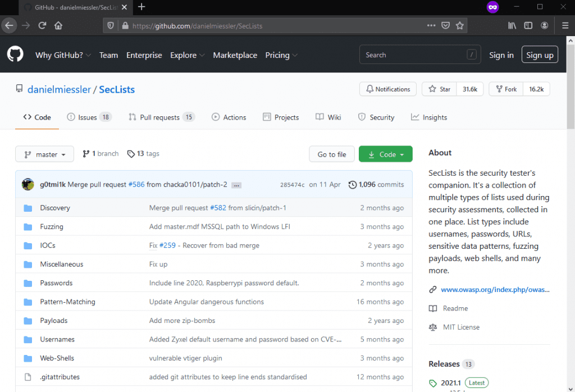Open the green Code download dropdown

click(x=385, y=154)
